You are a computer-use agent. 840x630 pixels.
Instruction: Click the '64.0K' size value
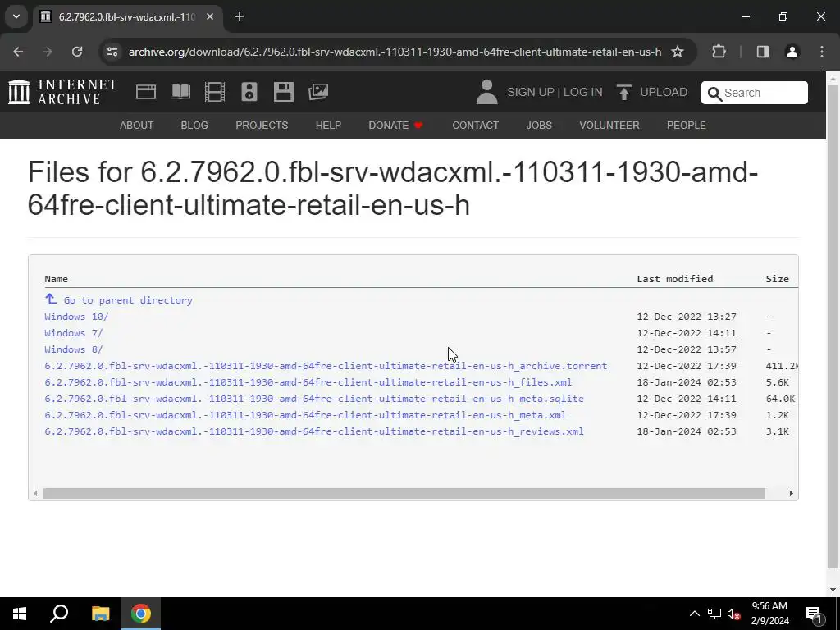click(x=780, y=399)
